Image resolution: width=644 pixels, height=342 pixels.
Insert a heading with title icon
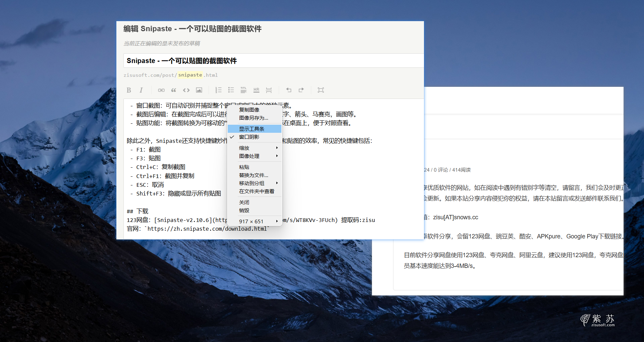pyautogui.click(x=244, y=90)
